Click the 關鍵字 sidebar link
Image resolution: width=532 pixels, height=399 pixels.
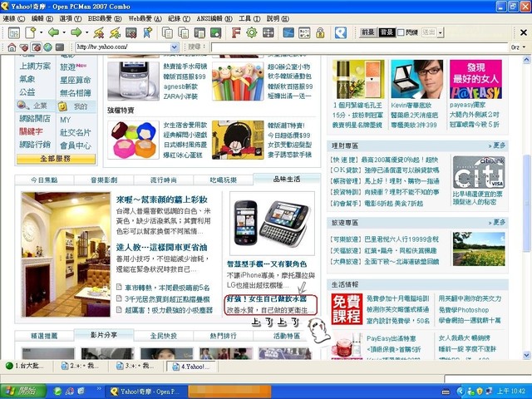tap(31, 131)
